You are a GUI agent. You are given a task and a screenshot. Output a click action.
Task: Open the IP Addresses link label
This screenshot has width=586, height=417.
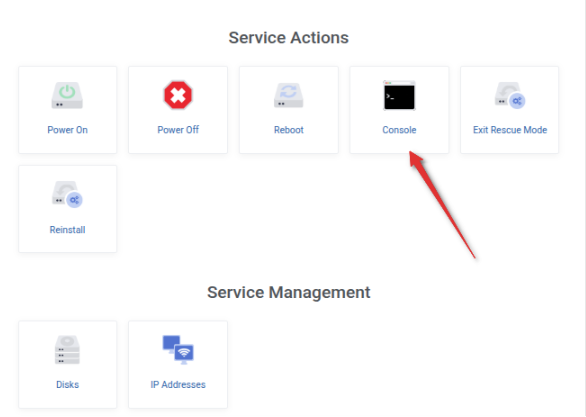[x=178, y=384]
